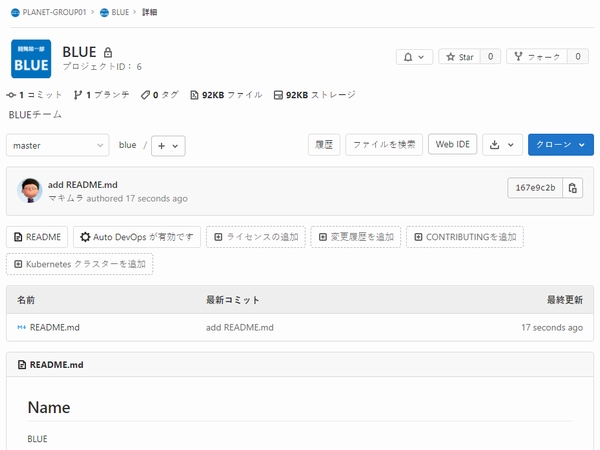View the 0 タグ list
Screen dimensions: 600x450
pyautogui.click(x=160, y=95)
